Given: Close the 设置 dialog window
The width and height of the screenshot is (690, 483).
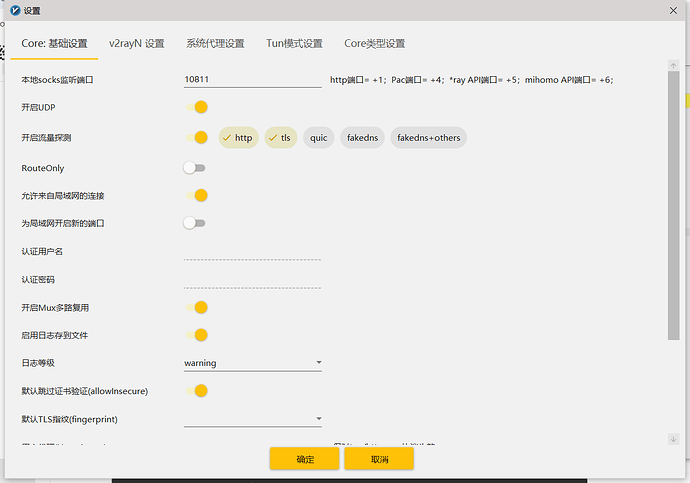Looking at the screenshot, I should [x=673, y=11].
